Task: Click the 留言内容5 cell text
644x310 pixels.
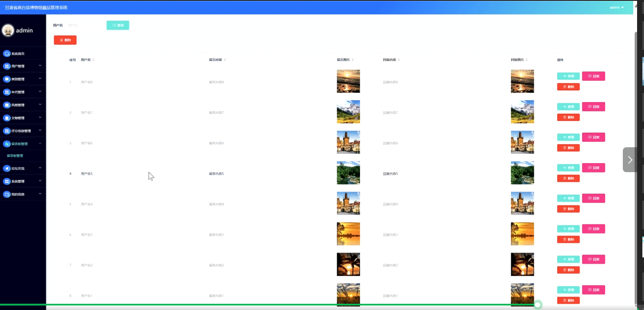Action: pyautogui.click(x=216, y=174)
